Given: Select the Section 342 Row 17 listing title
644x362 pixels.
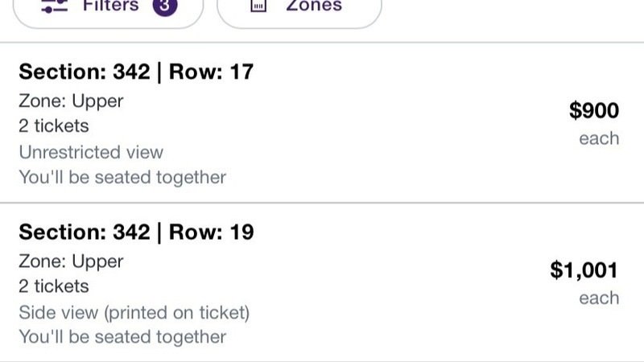Looking at the screenshot, I should pyautogui.click(x=136, y=72).
